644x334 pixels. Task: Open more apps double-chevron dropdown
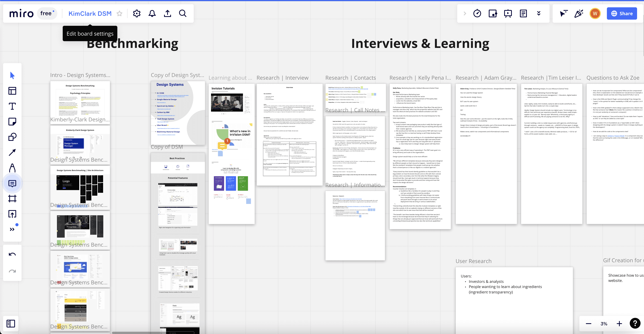[x=539, y=13]
